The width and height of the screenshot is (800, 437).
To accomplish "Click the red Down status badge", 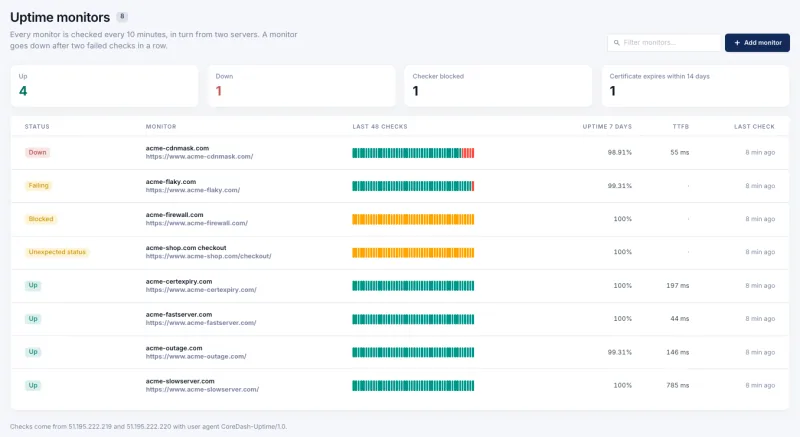I will [37, 152].
